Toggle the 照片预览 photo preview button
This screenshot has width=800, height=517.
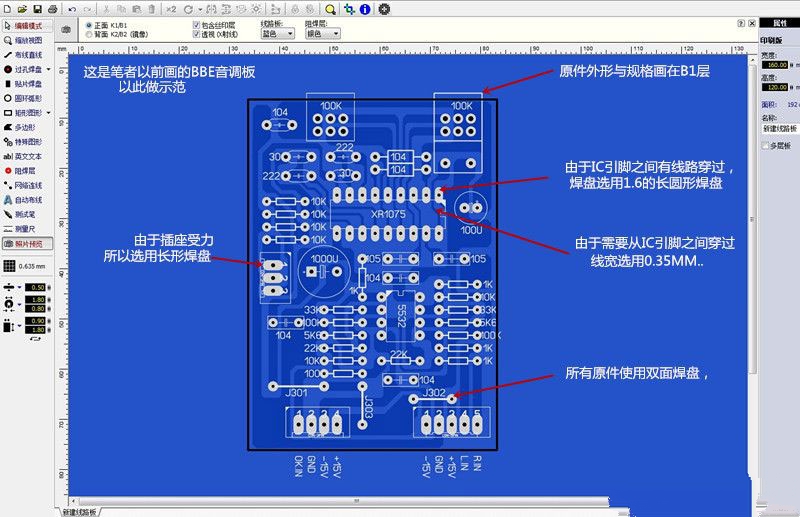pyautogui.click(x=28, y=244)
